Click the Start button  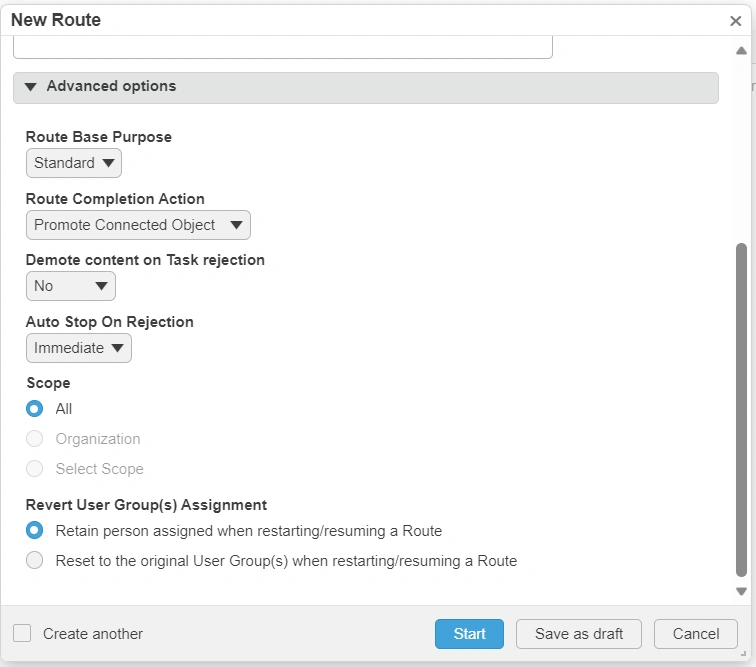pos(469,634)
